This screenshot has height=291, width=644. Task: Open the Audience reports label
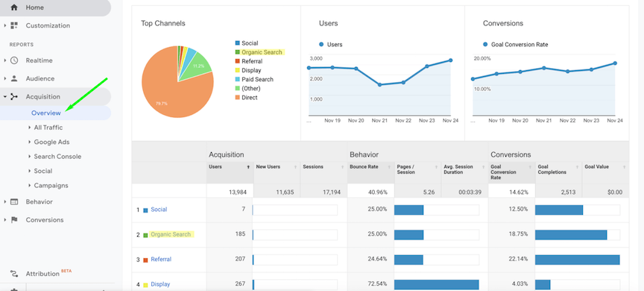(x=40, y=78)
